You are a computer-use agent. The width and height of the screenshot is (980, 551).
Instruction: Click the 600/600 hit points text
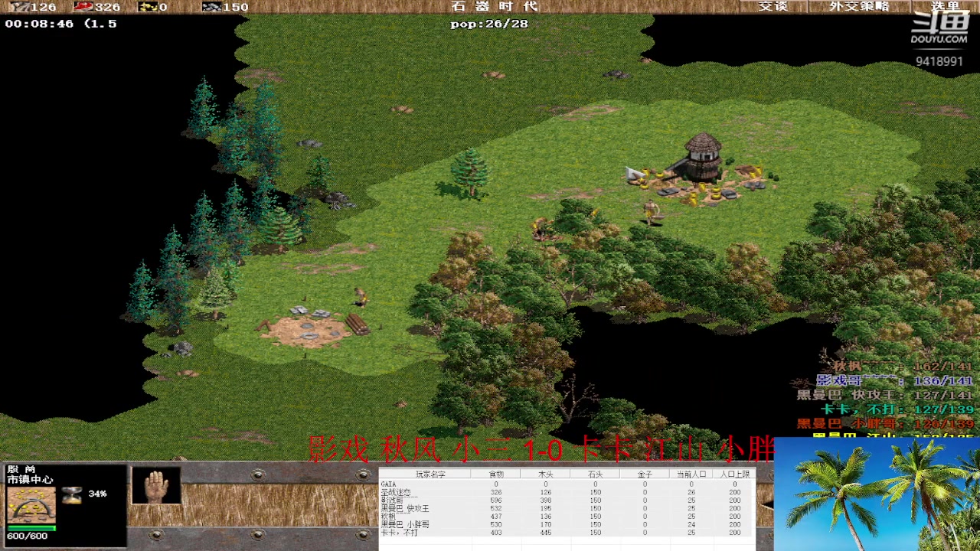tap(28, 536)
